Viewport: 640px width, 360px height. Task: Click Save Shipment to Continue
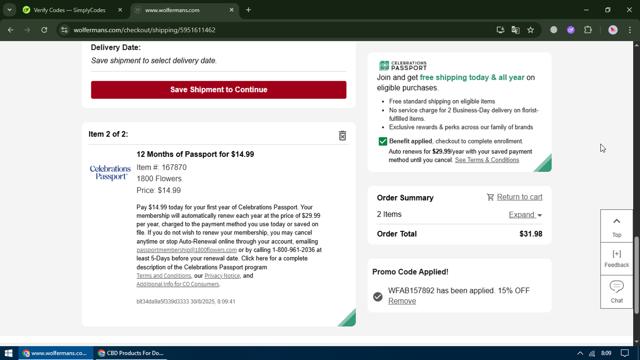[x=218, y=90]
